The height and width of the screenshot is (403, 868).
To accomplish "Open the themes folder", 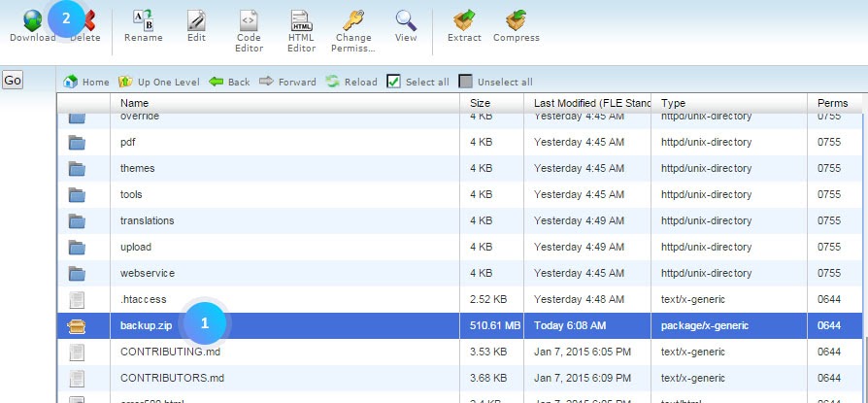I will (x=137, y=168).
